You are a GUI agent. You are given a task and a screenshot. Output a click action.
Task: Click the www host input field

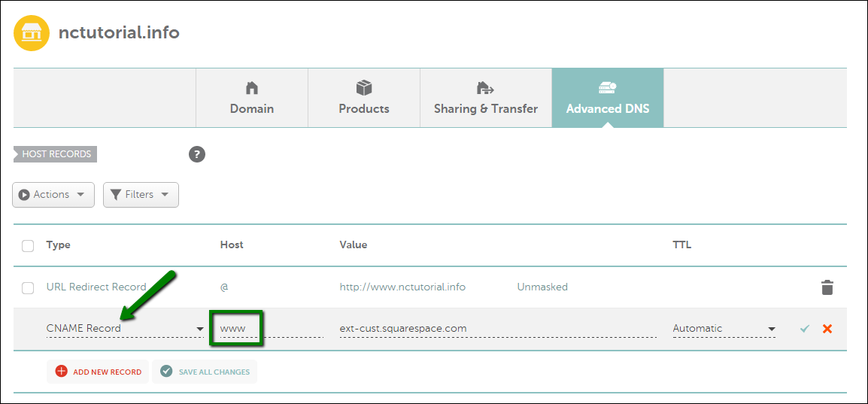pos(267,329)
